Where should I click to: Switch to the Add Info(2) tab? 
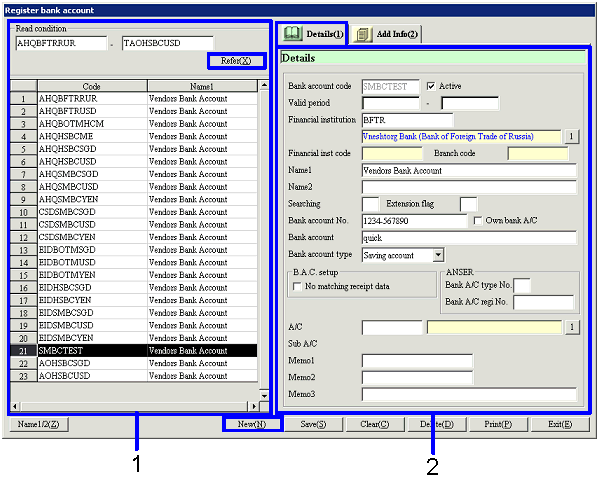coord(387,35)
